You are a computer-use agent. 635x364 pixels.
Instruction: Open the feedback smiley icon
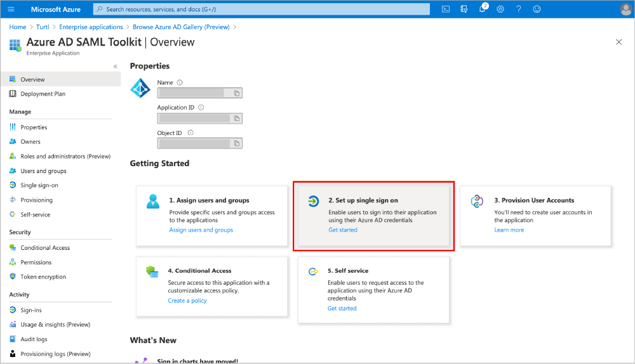point(537,9)
